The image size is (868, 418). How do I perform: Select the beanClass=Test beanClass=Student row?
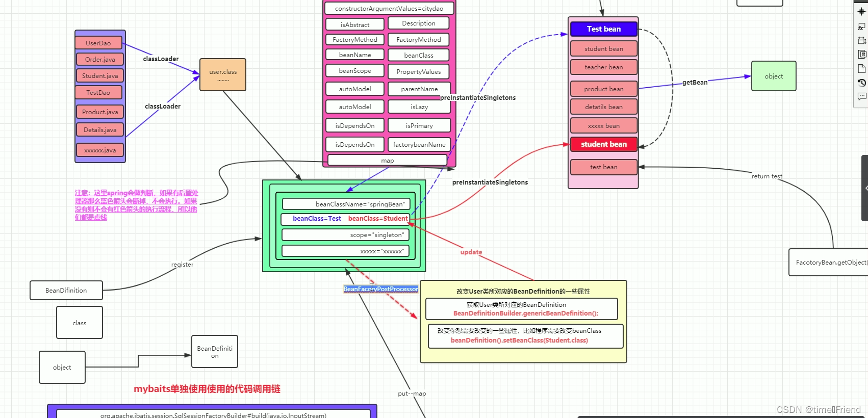click(345, 219)
